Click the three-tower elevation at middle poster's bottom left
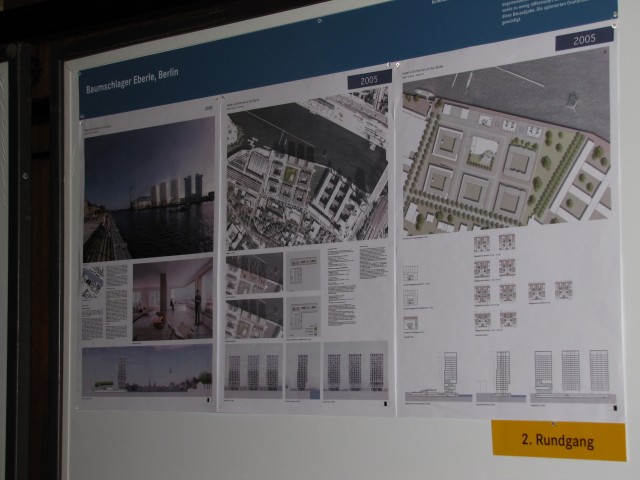640x480 pixels. point(253,371)
